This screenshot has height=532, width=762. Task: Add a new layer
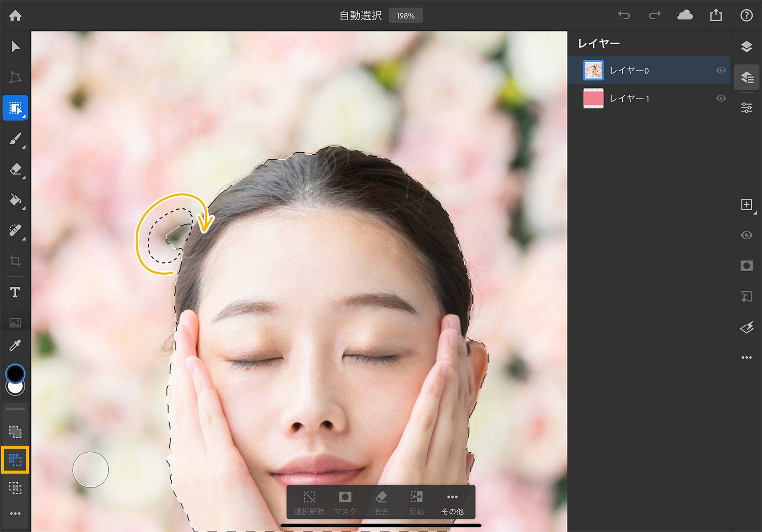[746, 205]
